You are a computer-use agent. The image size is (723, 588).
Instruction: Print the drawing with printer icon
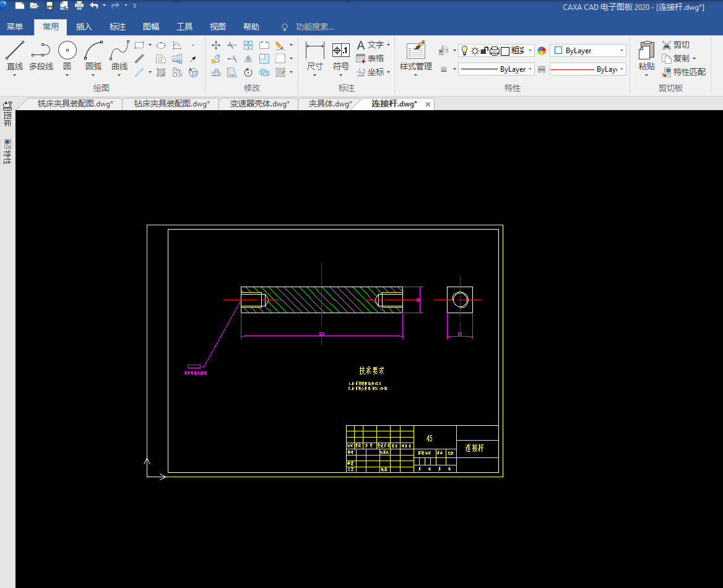(x=79, y=6)
